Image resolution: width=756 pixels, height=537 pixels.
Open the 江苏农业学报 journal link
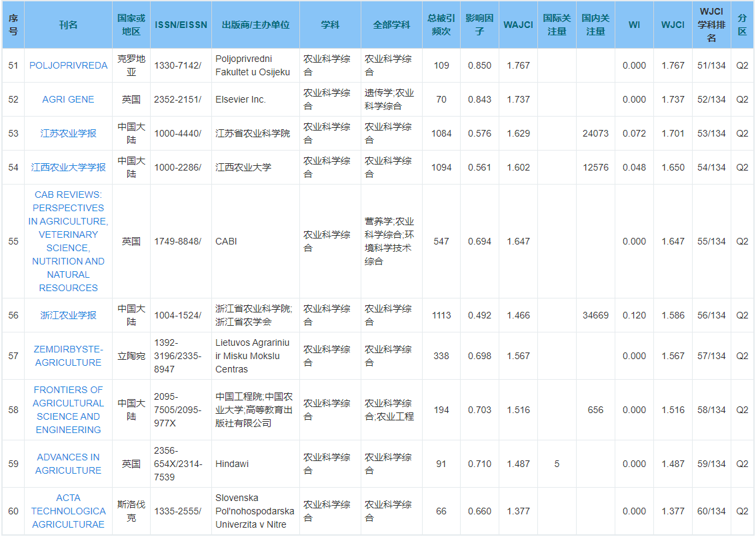69,133
